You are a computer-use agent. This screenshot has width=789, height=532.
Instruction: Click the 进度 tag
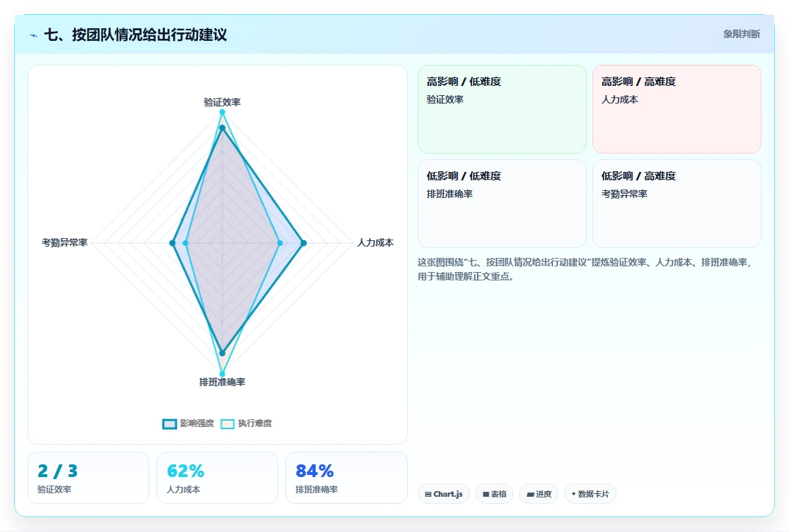(539, 494)
